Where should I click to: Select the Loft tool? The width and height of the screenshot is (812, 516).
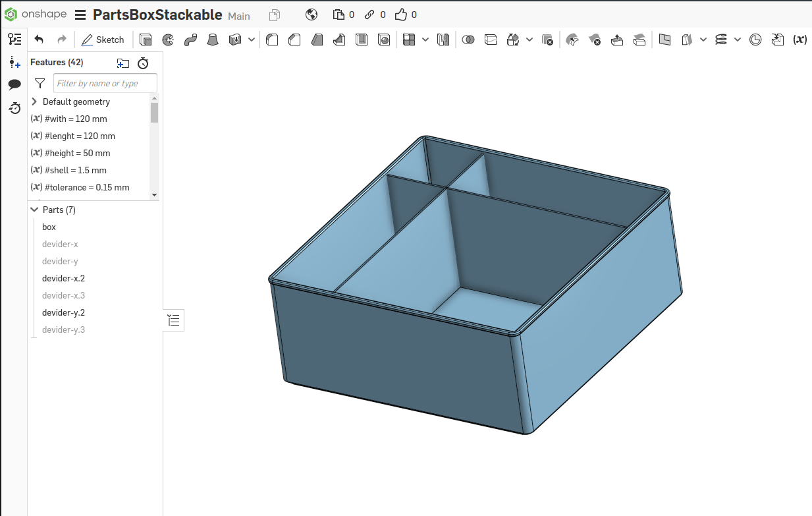click(213, 40)
